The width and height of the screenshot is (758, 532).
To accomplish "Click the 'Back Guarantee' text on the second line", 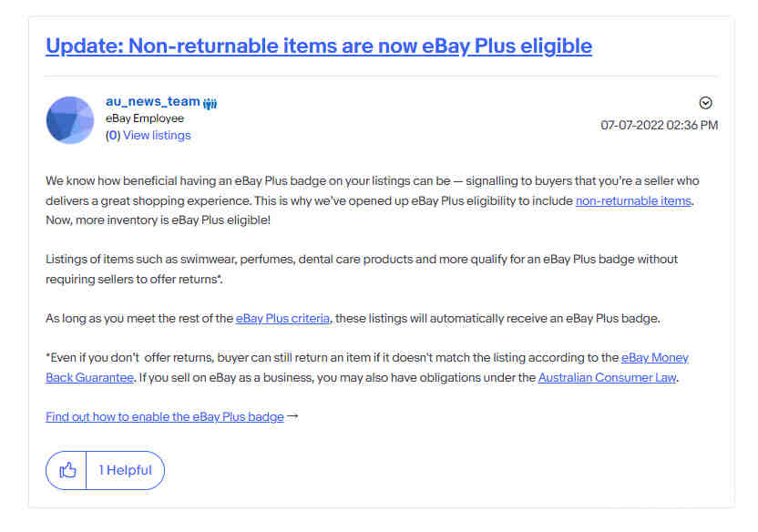I will click(89, 377).
